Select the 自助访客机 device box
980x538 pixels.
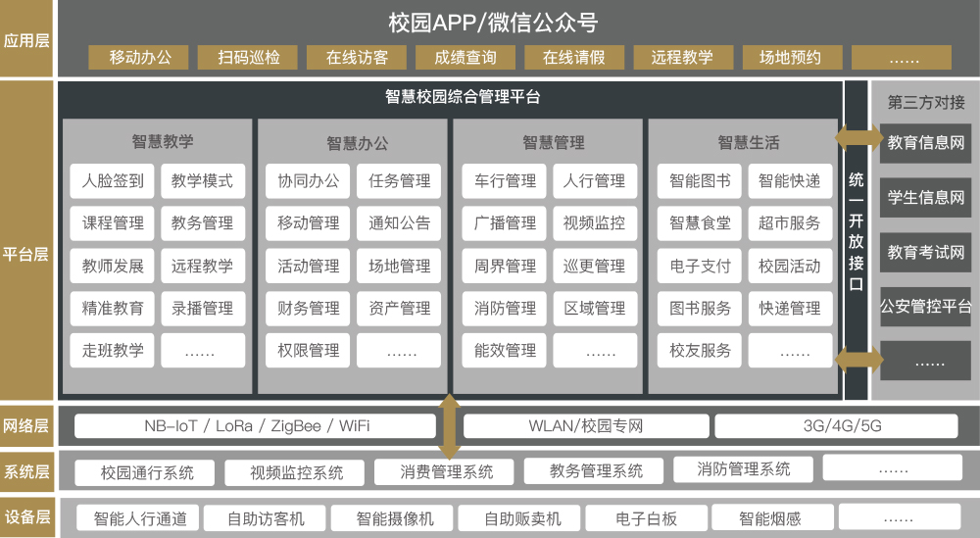pos(266,518)
